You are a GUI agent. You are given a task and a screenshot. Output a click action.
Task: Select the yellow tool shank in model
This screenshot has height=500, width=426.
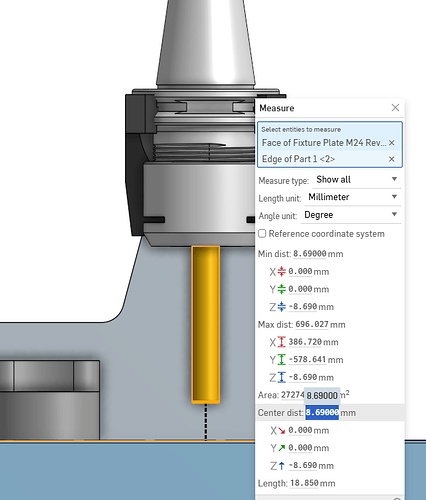coord(206,324)
